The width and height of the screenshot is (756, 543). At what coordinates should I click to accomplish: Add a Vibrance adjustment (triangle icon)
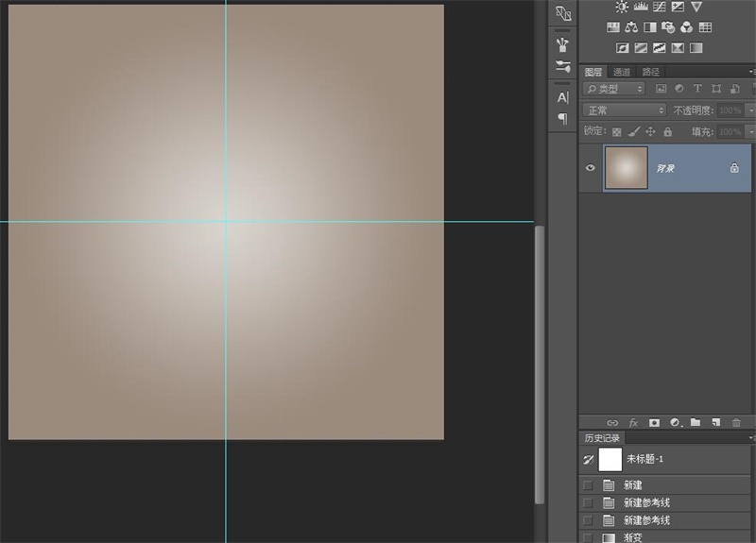[696, 7]
